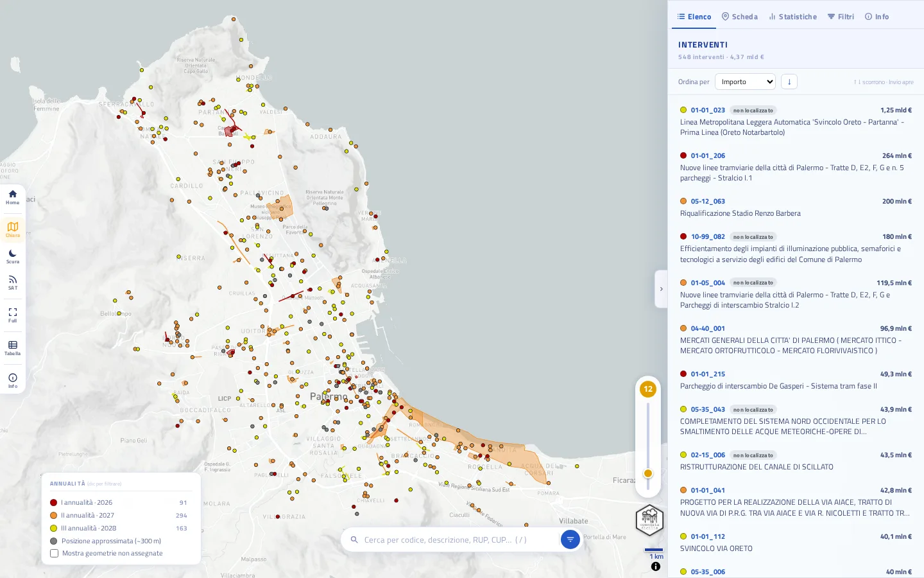Click the zoom level 12 badge
Image resolution: width=924 pixels, height=578 pixels.
point(648,389)
